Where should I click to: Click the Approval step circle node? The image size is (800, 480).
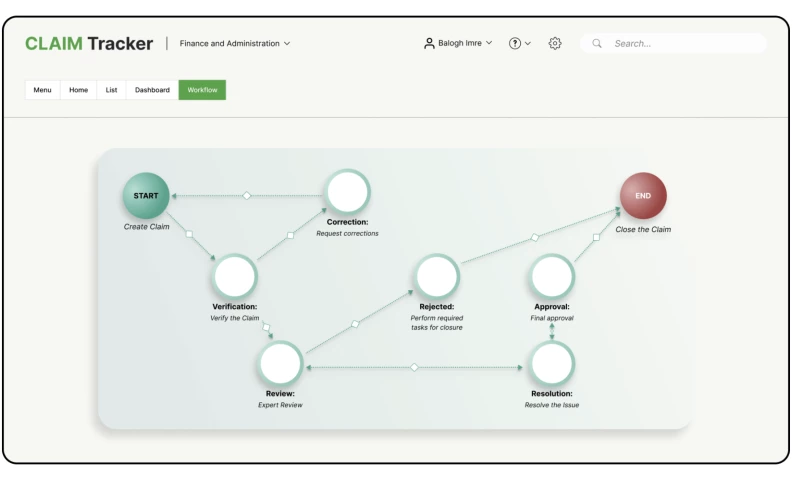552,276
